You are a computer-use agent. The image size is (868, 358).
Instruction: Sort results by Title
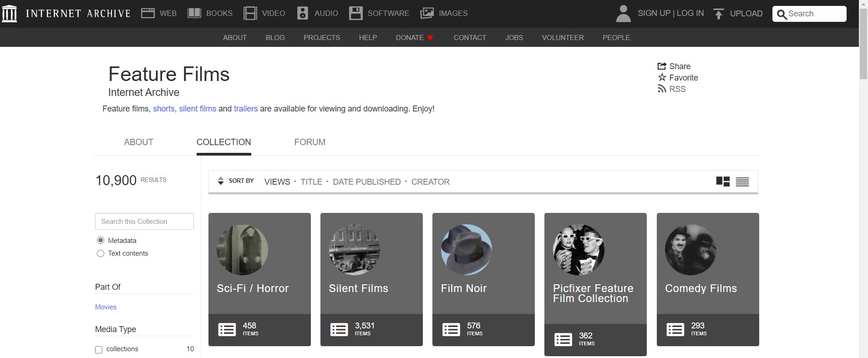pyautogui.click(x=311, y=182)
